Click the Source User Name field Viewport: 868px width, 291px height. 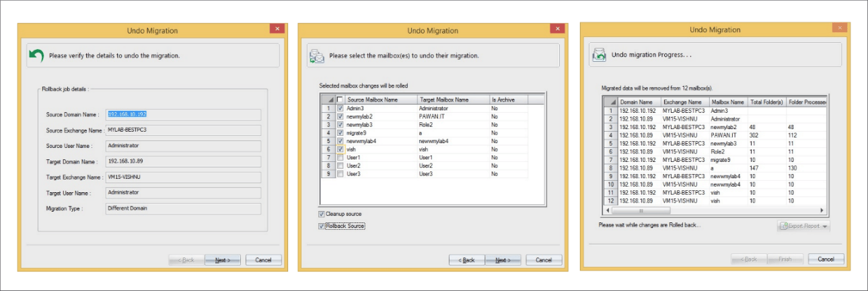pyautogui.click(x=183, y=145)
